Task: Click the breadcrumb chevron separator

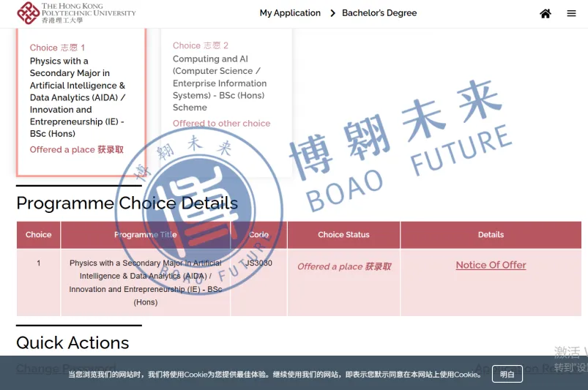Action: pyautogui.click(x=332, y=13)
